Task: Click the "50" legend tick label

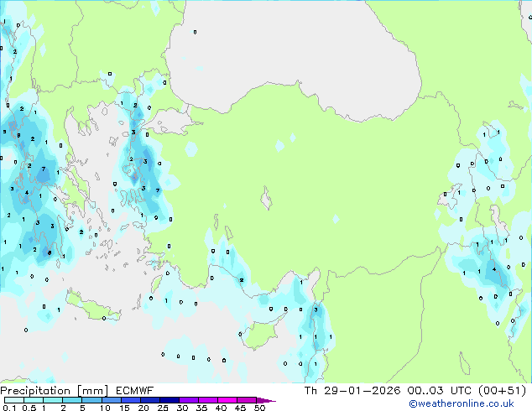Action: pyautogui.click(x=259, y=408)
